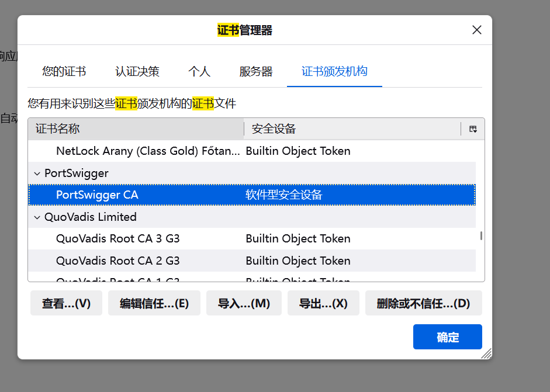
Task: Switch to the 认证决策 tab
Action: click(137, 71)
